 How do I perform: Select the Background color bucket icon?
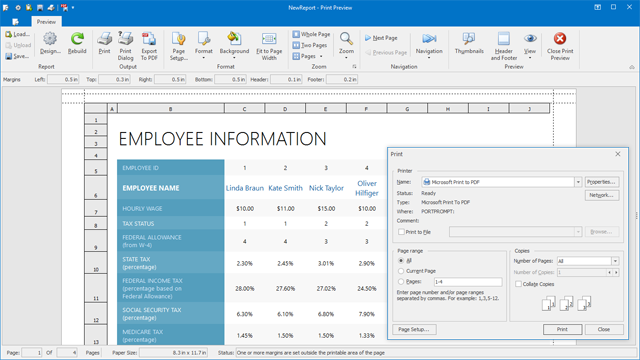[234, 38]
